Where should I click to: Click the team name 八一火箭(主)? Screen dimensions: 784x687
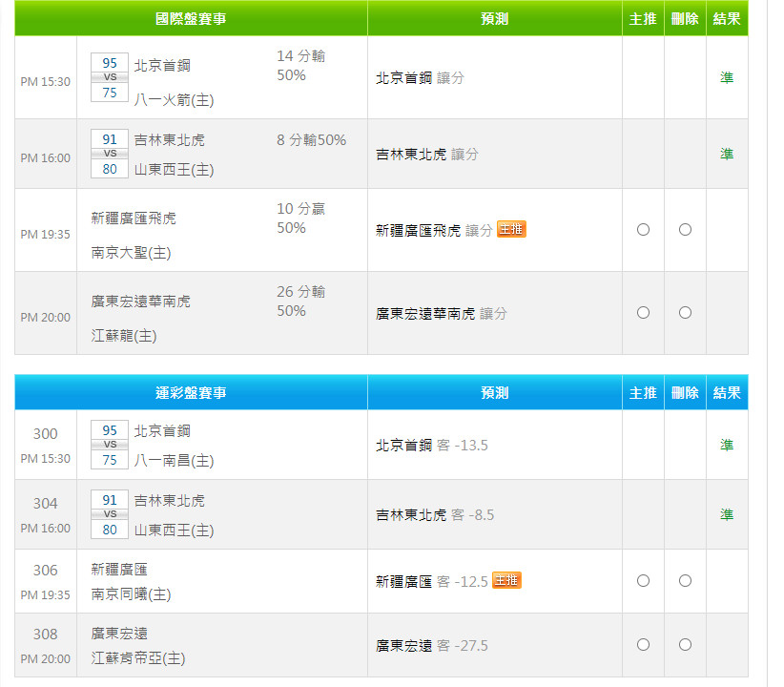(x=174, y=100)
